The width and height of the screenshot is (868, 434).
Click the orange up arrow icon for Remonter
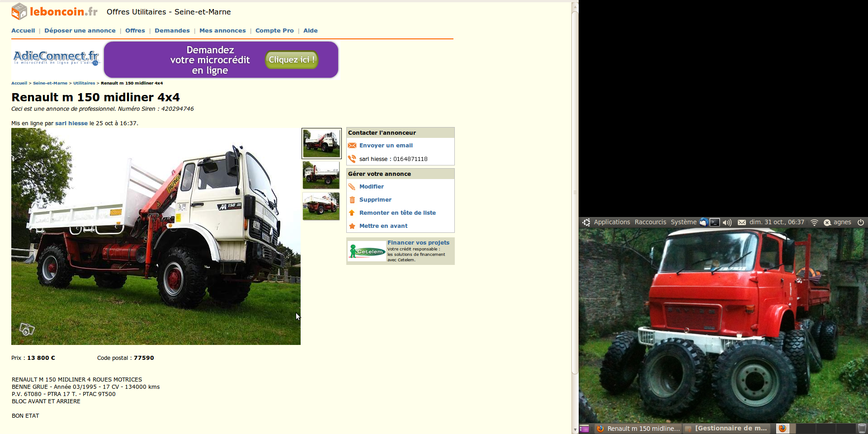coord(352,213)
